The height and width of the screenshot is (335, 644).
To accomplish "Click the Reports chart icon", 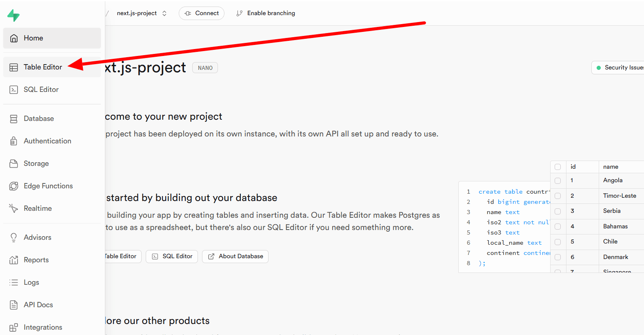I will pos(14,260).
